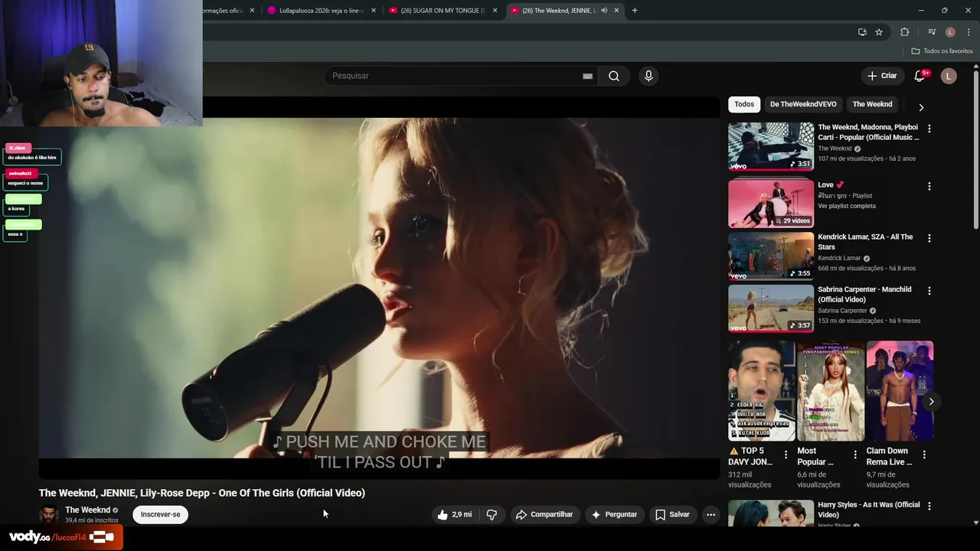980x551 pixels.
Task: Open more actions ellipsis below video
Action: [x=710, y=514]
